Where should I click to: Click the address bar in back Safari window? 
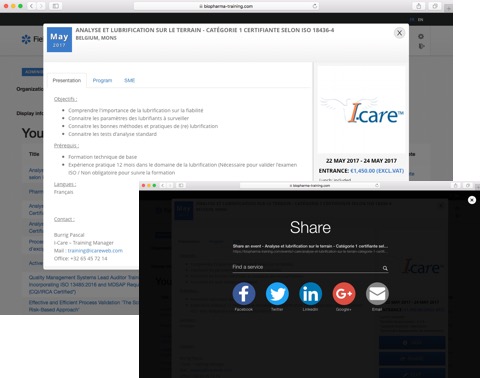point(226,6)
